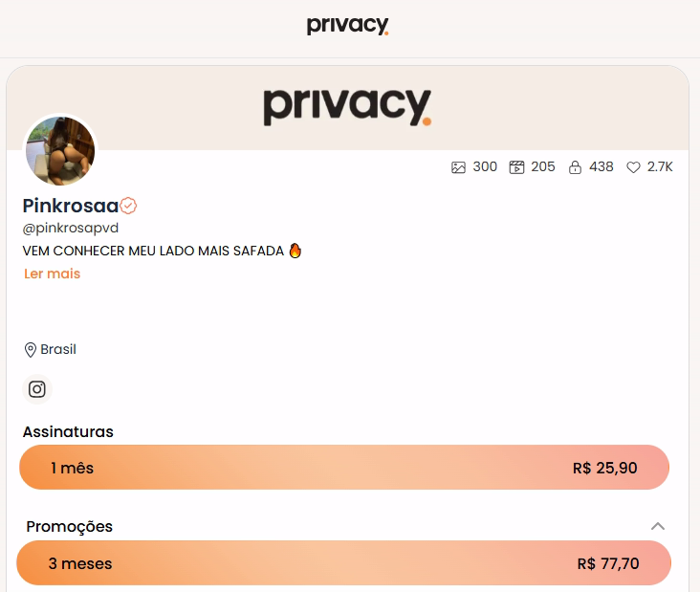The height and width of the screenshot is (592, 700).
Task: Open the Pinkrosaa profile picture
Action: pyautogui.click(x=60, y=151)
